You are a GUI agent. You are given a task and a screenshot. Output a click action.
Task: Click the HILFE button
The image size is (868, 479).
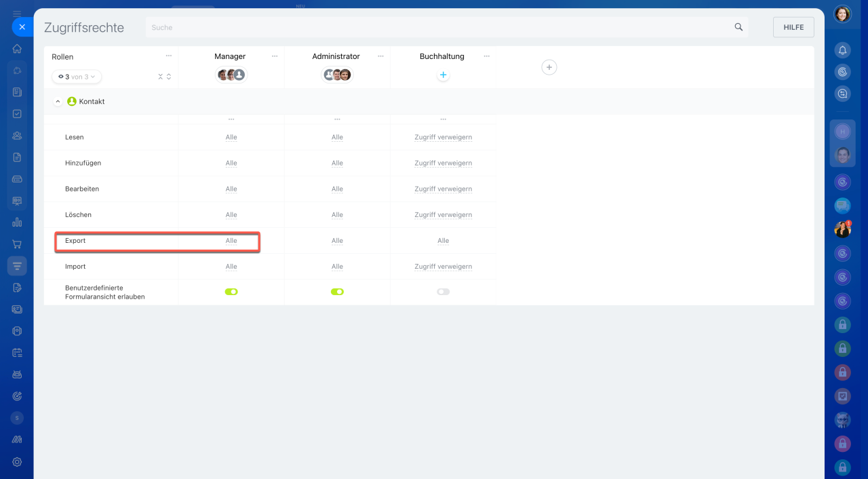click(x=793, y=27)
